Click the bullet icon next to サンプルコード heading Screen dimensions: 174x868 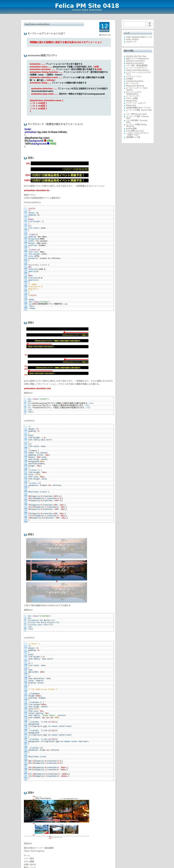[x=25, y=124]
